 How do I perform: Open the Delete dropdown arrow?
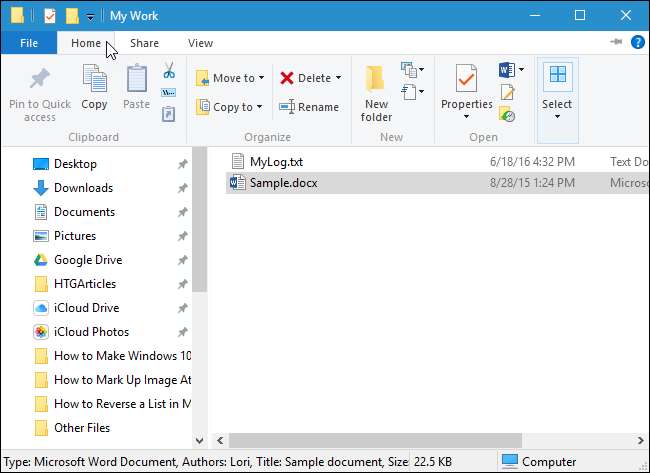[339, 78]
